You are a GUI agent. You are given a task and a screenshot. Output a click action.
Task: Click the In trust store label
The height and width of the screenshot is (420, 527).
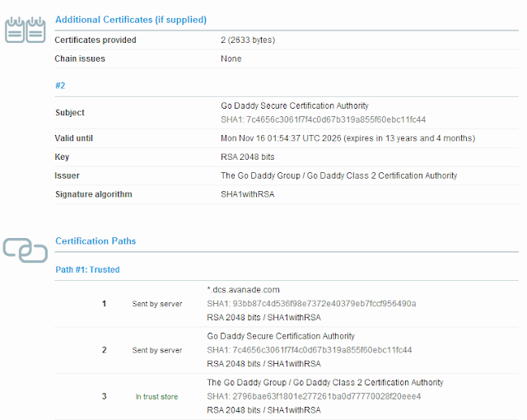pyautogui.click(x=156, y=396)
